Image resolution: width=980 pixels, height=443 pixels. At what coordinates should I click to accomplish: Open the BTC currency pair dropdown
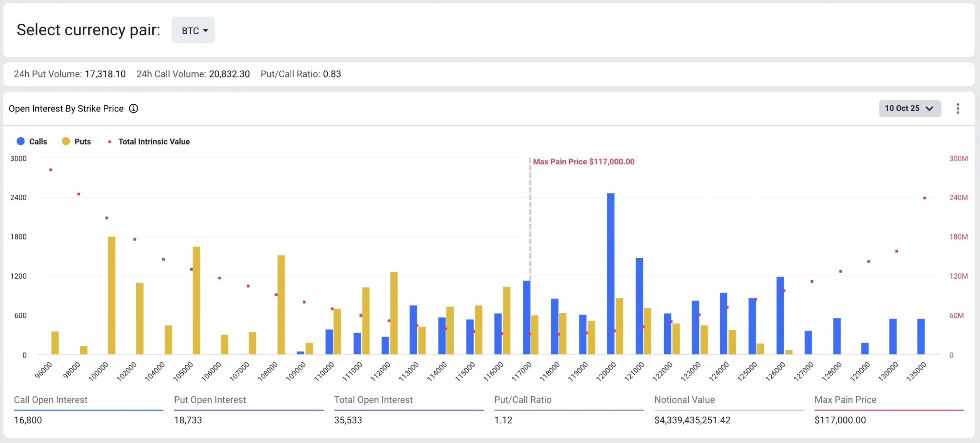(193, 30)
